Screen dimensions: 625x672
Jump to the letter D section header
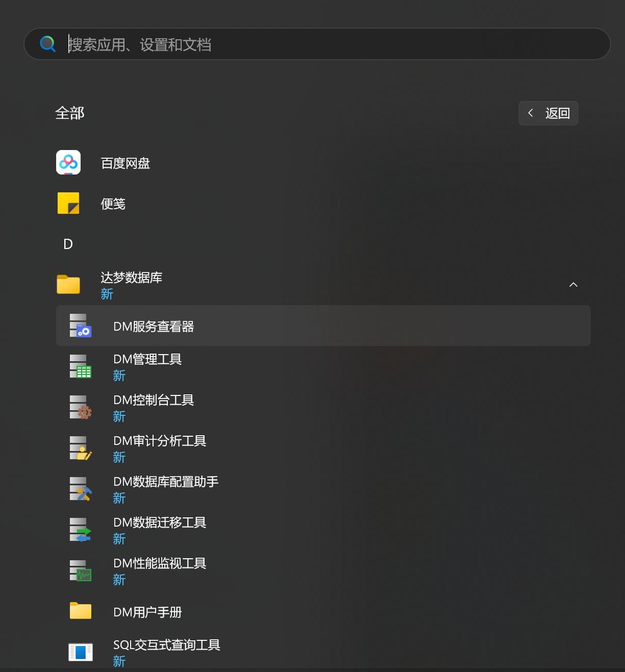(68, 244)
